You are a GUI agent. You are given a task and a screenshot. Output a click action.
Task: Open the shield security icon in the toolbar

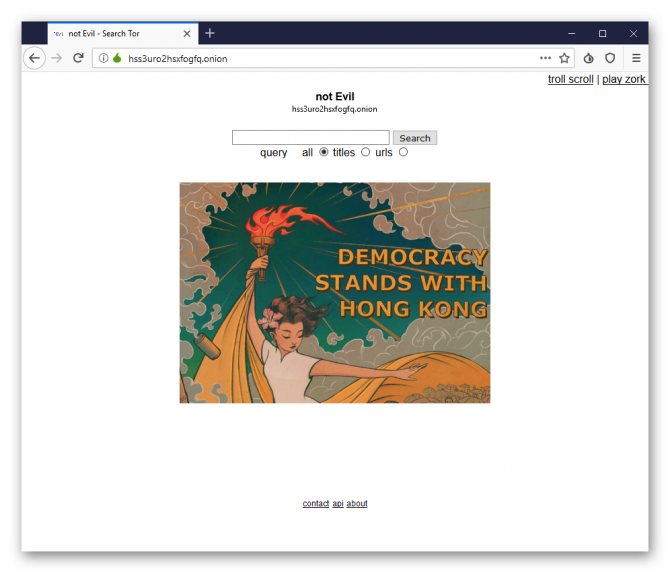click(x=610, y=58)
